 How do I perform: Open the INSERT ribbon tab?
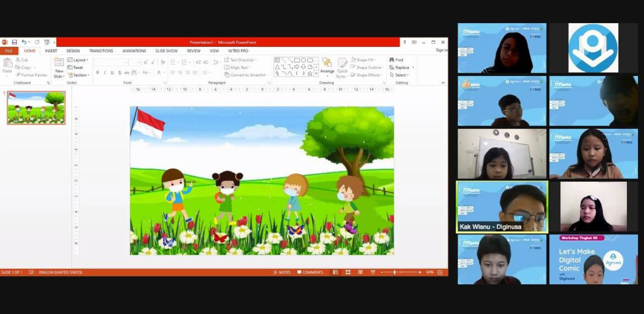(x=51, y=51)
